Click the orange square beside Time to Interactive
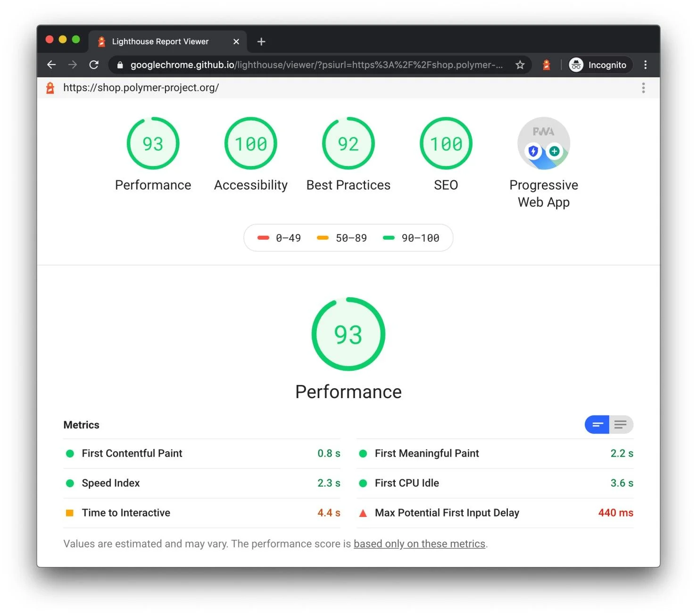Image resolution: width=697 pixels, height=616 pixels. [70, 513]
